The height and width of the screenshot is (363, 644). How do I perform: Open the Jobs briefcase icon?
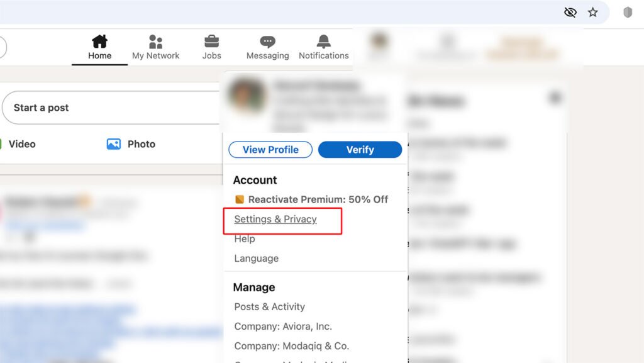pos(211,42)
